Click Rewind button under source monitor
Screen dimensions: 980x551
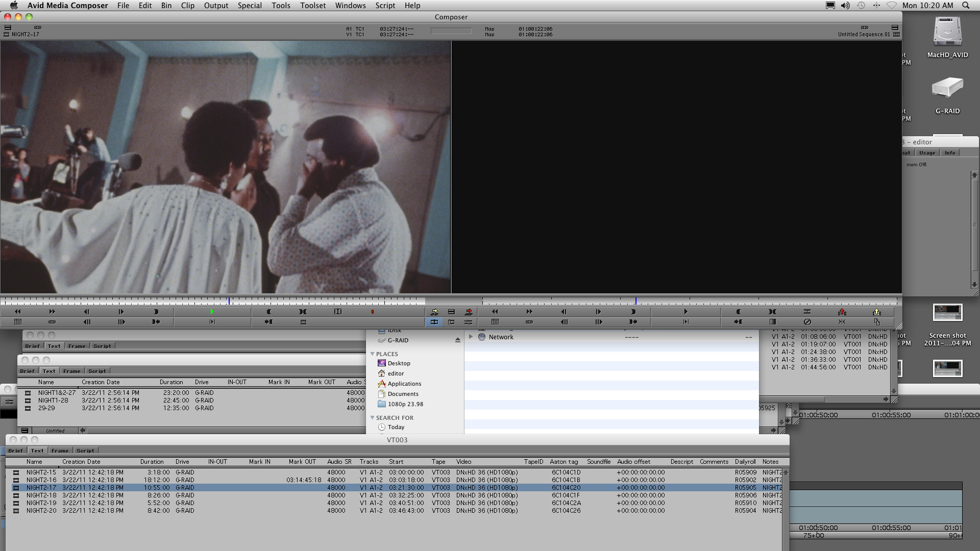pyautogui.click(x=17, y=312)
